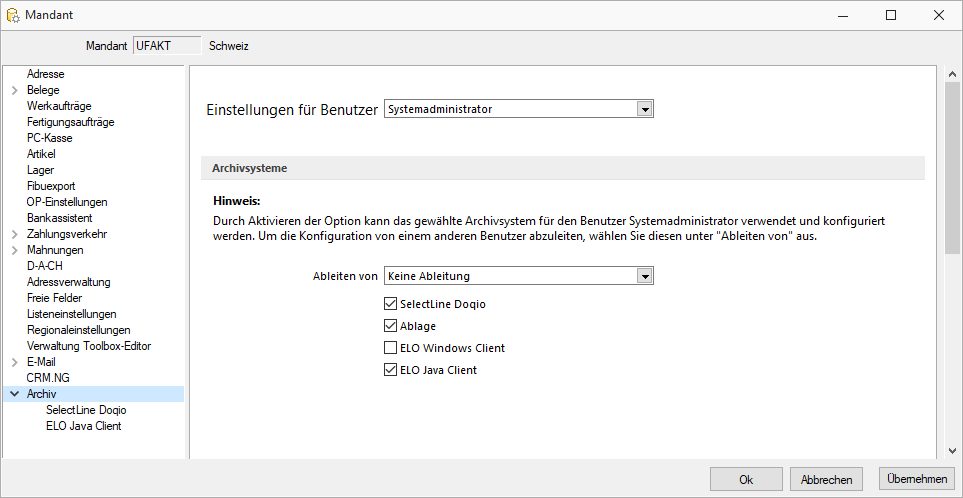This screenshot has width=963, height=498.
Task: Confirm with the Ok button
Action: coord(746,480)
